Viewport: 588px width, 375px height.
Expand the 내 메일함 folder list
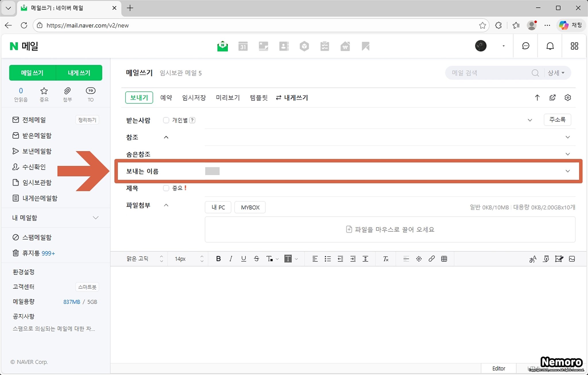coord(96,218)
